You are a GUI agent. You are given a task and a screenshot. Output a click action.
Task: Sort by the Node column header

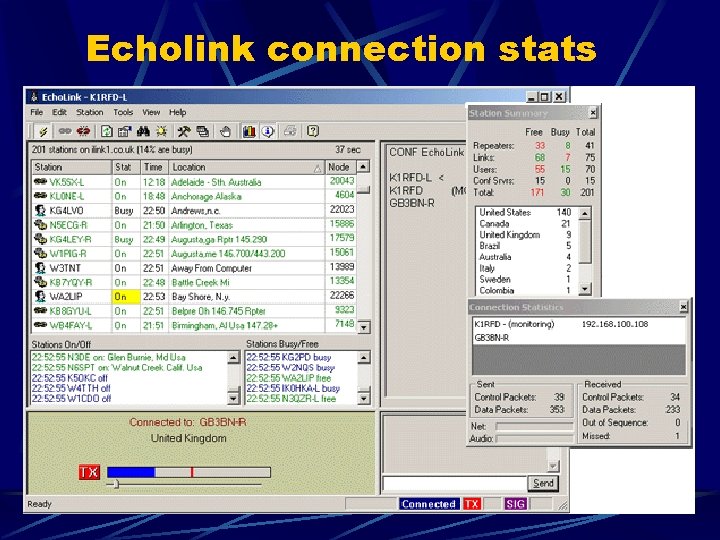pos(340,167)
